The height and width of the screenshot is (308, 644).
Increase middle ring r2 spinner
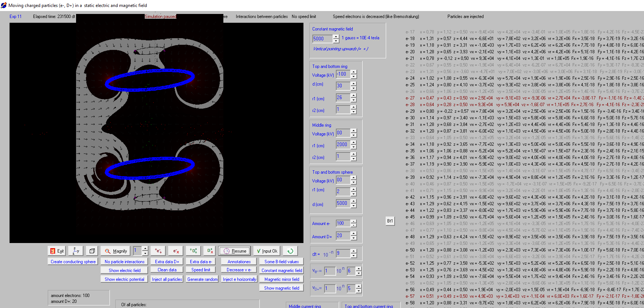click(x=353, y=154)
